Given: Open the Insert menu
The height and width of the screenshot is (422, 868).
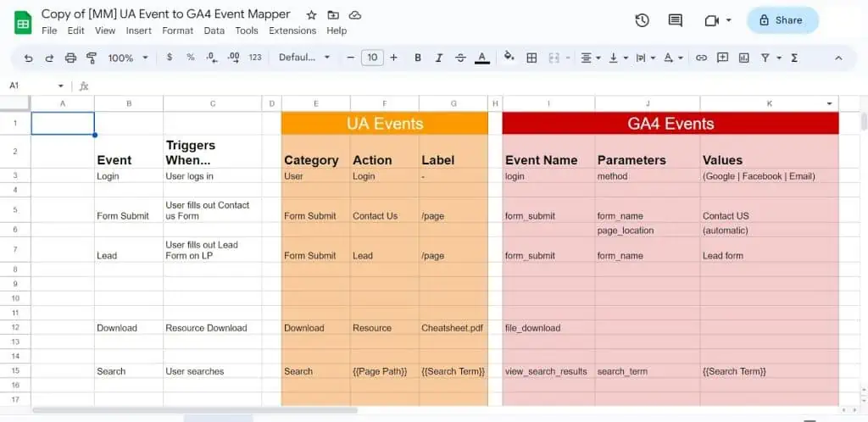Looking at the screenshot, I should [x=138, y=31].
